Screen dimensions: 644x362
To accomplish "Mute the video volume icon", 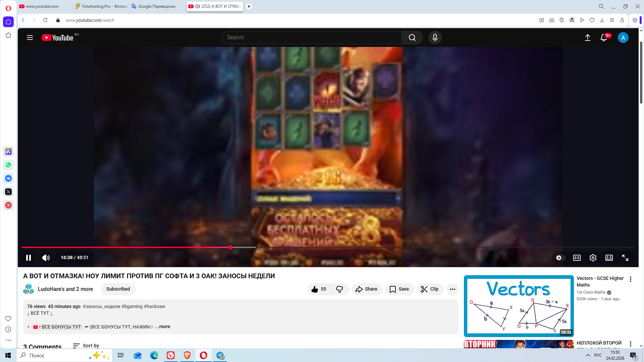I will (x=46, y=258).
